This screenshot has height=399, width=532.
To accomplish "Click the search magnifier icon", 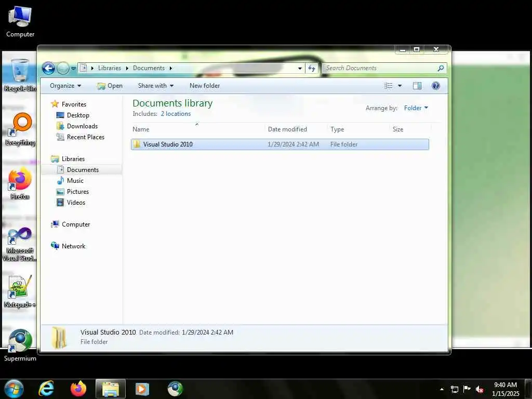I will 441,68.
